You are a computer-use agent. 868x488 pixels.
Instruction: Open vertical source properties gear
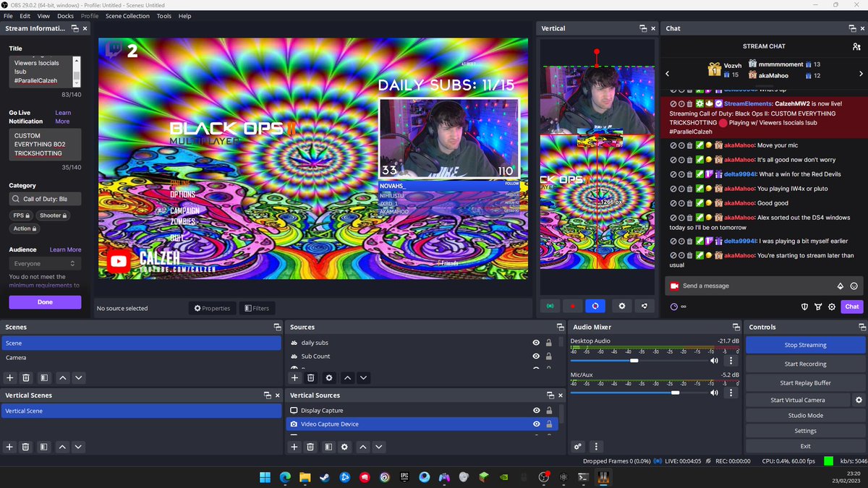(x=344, y=447)
